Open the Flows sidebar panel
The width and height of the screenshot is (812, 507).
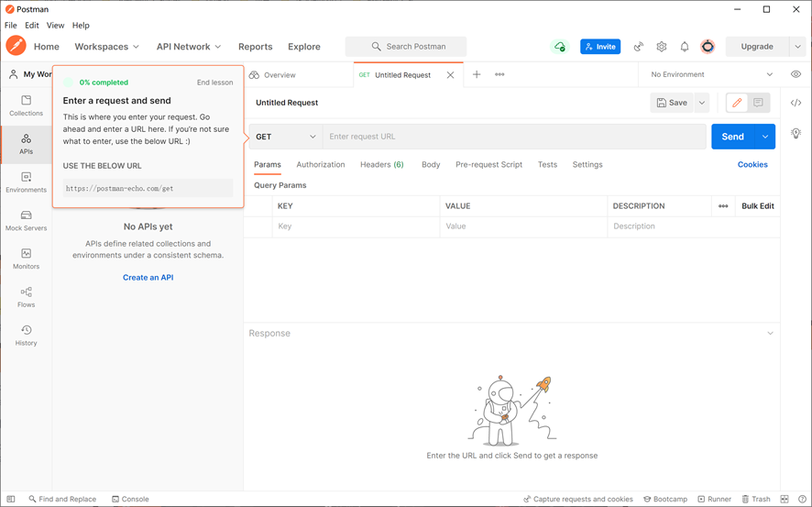click(26, 297)
